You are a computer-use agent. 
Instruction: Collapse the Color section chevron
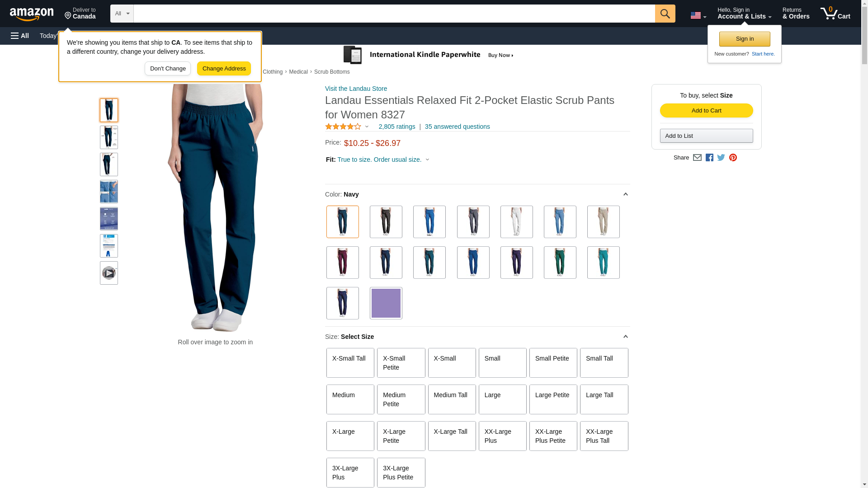click(x=625, y=194)
